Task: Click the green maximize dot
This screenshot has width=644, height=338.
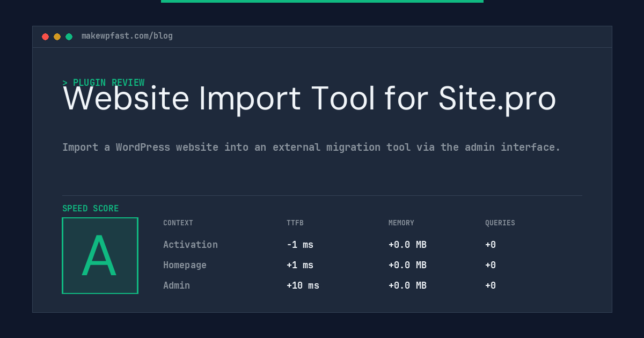Action: click(69, 36)
